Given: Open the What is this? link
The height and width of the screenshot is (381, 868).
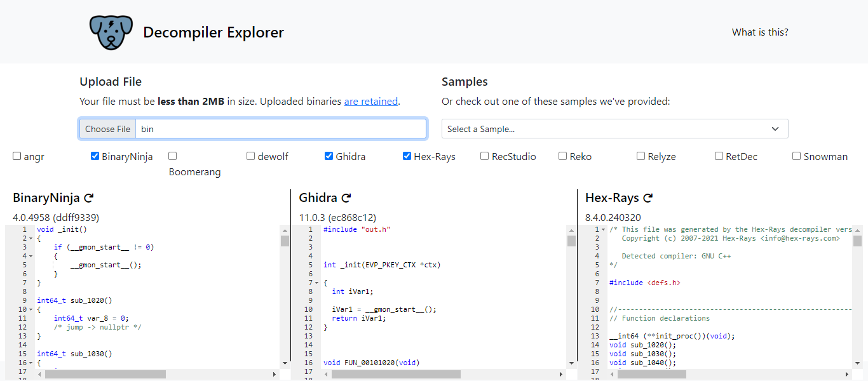Looking at the screenshot, I should point(760,32).
